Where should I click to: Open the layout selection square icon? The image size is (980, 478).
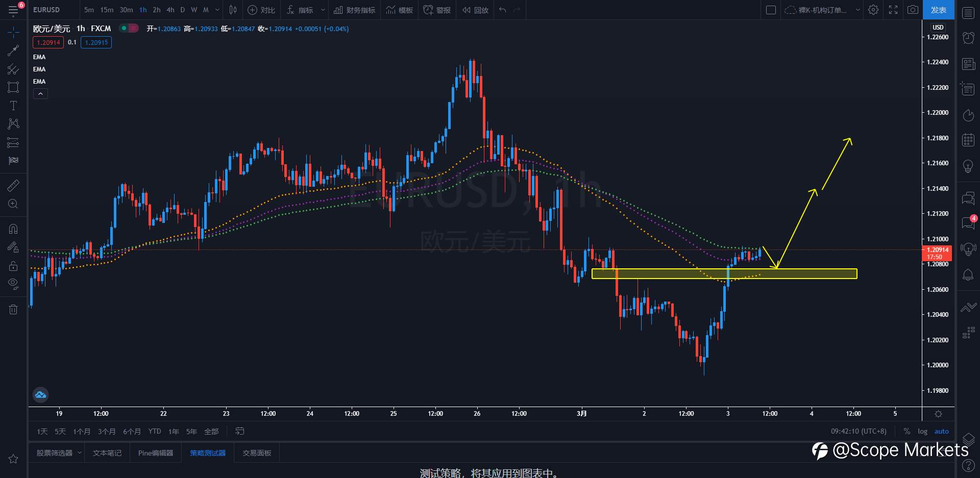(771, 10)
